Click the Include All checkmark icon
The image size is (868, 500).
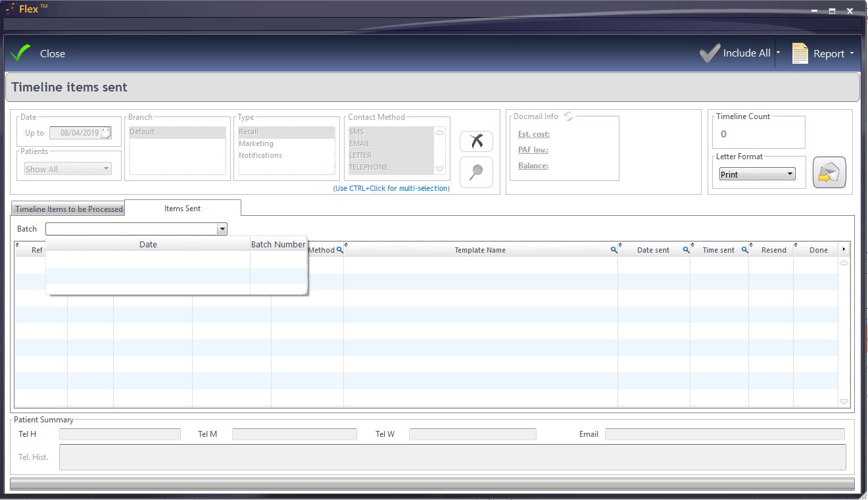710,53
